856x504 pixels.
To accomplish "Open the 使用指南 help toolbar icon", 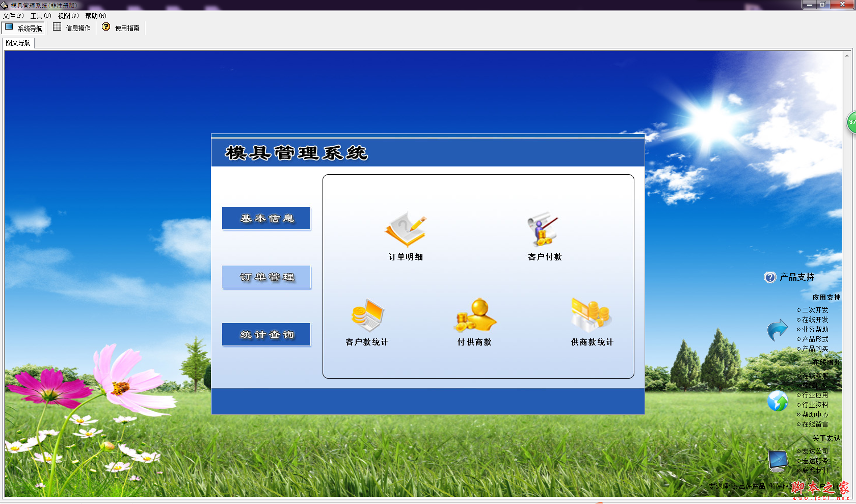I will coord(121,28).
